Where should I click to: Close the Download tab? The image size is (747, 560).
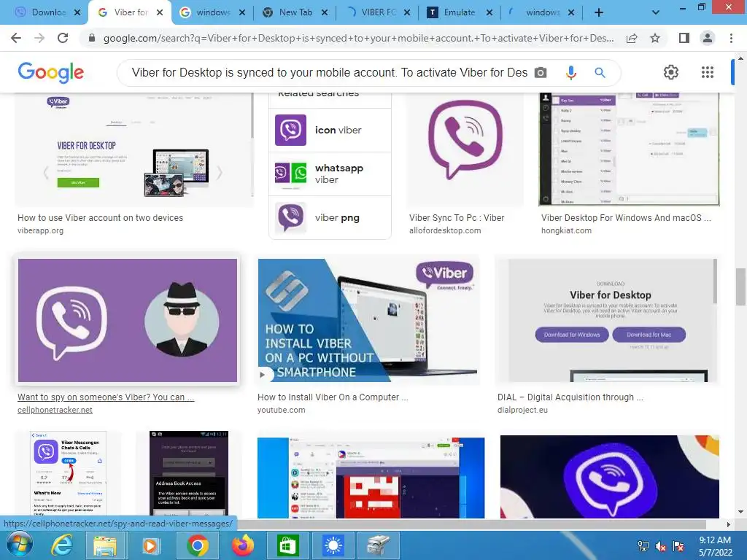77,12
